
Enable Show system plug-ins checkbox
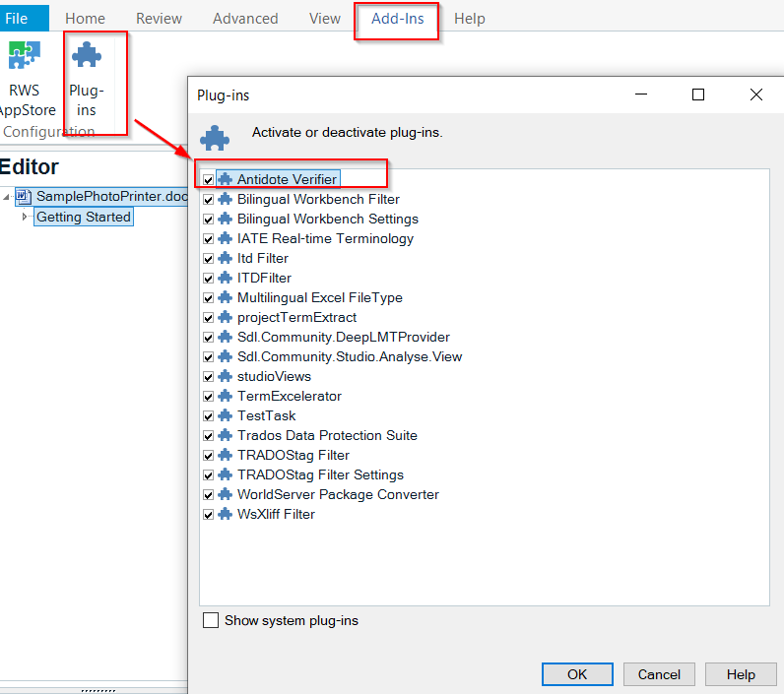(211, 620)
